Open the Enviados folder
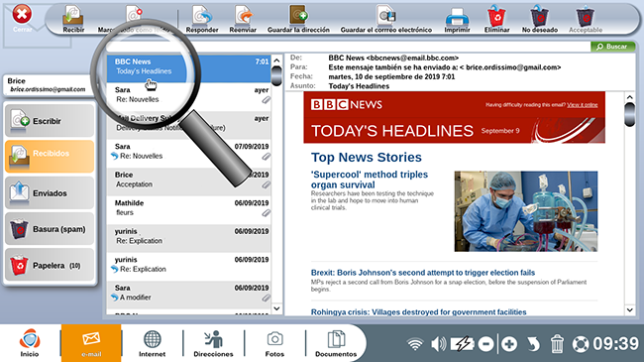The height and width of the screenshot is (362, 644). [x=50, y=192]
